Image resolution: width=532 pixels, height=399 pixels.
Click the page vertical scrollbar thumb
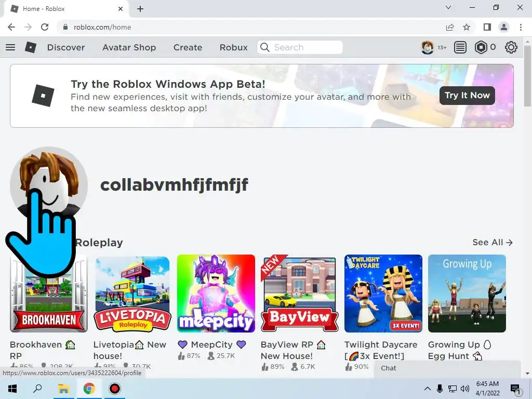tap(527, 76)
